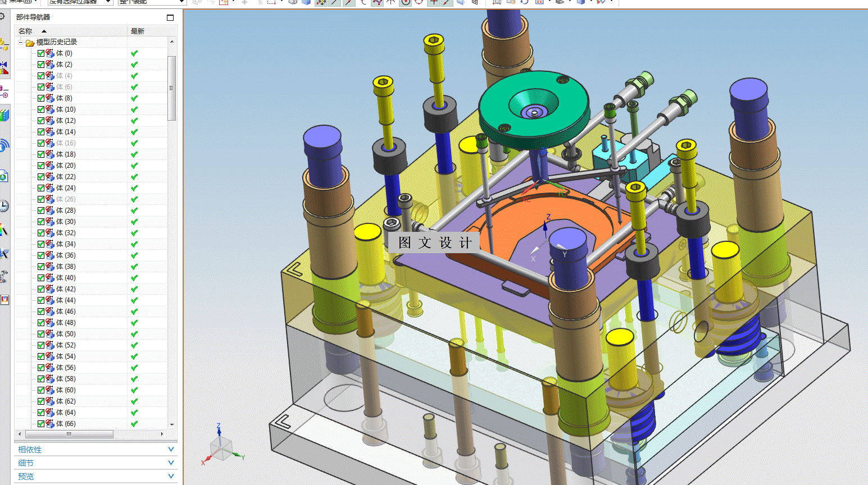Screen dimensions: 868x485
Task: Select the row label 体 (50)
Action: tap(66, 334)
